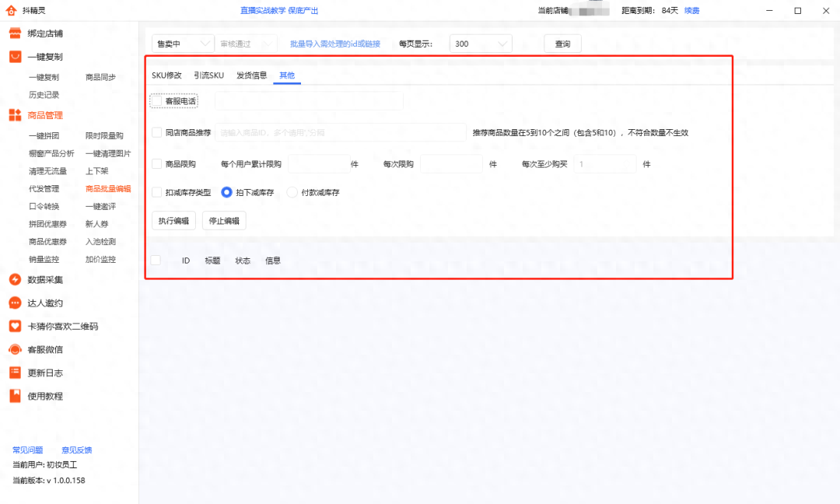Click the 标题 column header
The image size is (840, 504).
[x=212, y=261]
